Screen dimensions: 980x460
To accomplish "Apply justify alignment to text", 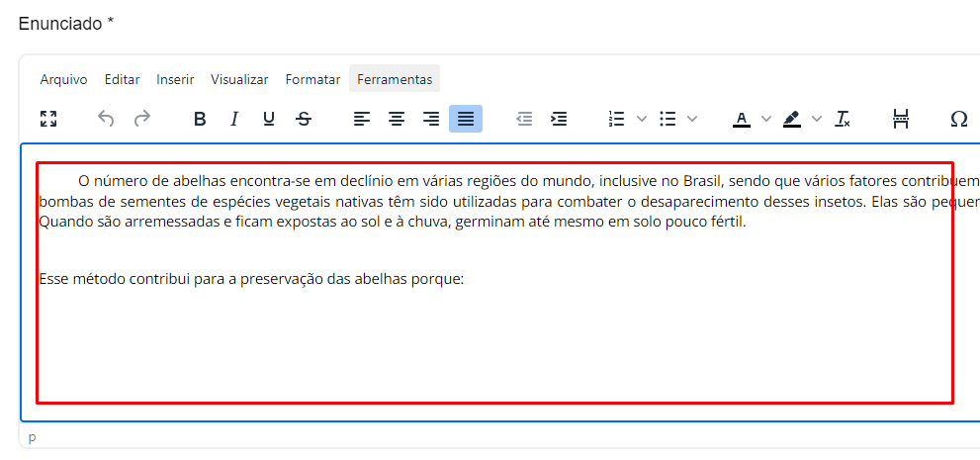I will pyautogui.click(x=466, y=119).
